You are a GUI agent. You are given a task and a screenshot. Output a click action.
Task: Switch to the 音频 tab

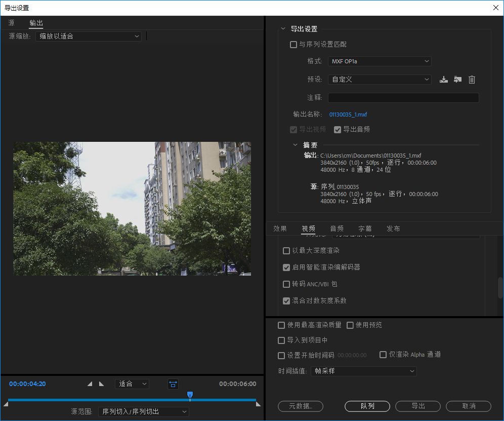pyautogui.click(x=337, y=228)
